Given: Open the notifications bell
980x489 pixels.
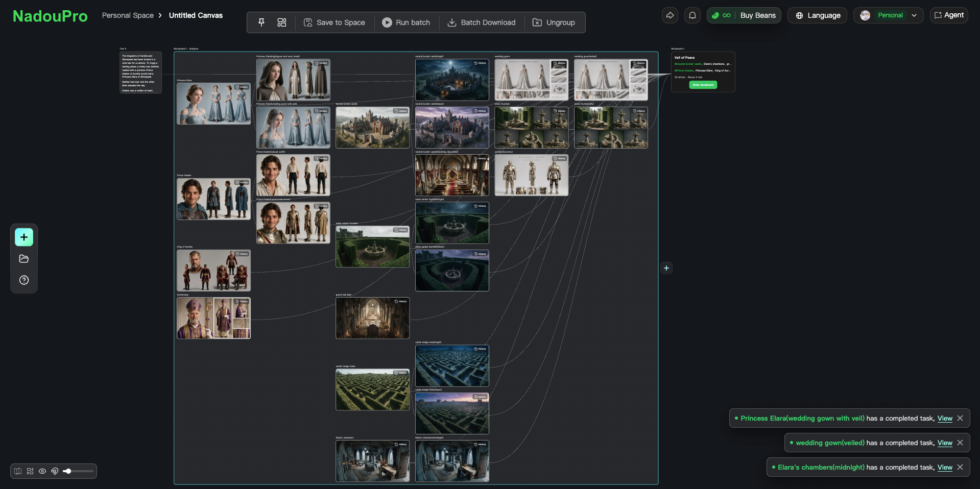Looking at the screenshot, I should click(x=692, y=15).
